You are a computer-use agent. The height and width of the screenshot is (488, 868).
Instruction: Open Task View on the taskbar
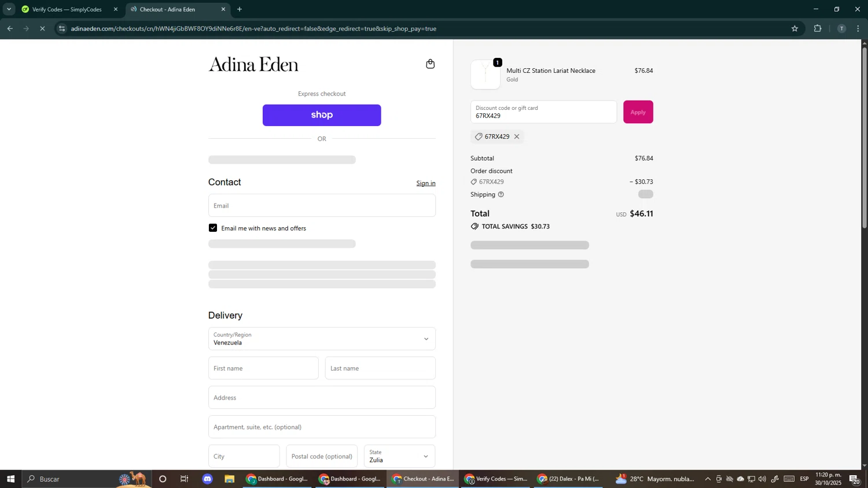click(x=185, y=479)
